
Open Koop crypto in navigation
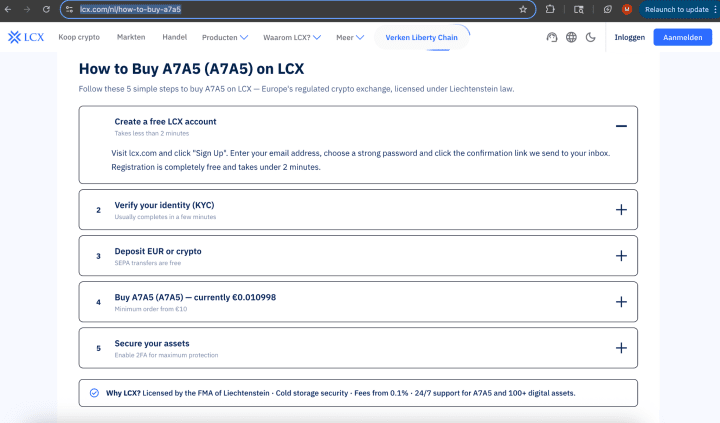(79, 37)
